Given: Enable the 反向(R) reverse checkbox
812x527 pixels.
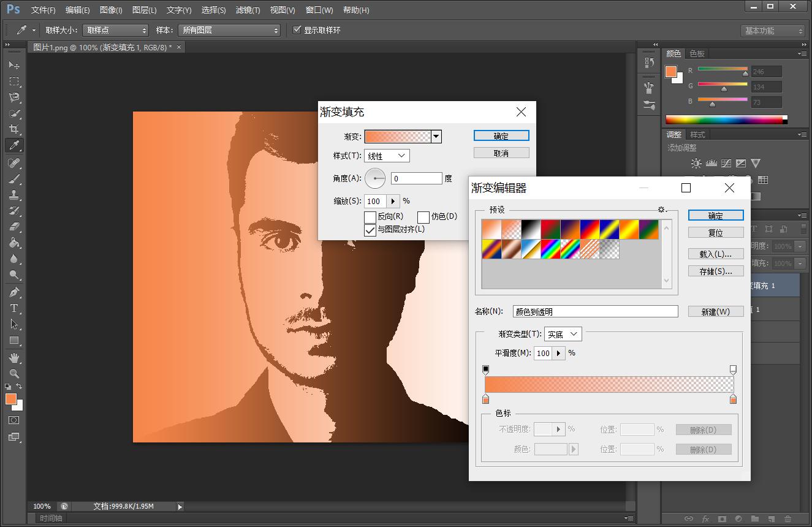Looking at the screenshot, I should [x=370, y=217].
